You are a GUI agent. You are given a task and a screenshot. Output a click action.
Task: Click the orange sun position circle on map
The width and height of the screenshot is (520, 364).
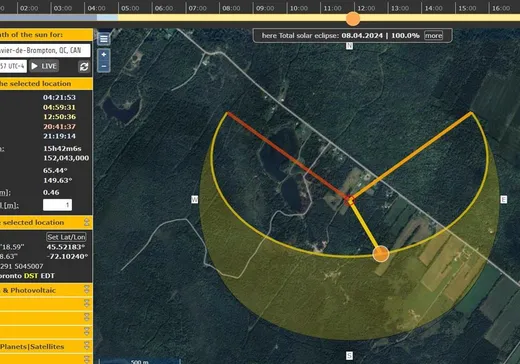380,254
